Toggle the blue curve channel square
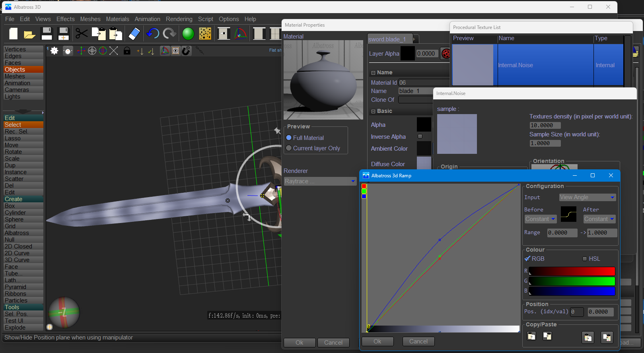The width and height of the screenshot is (644, 353). 364,196
